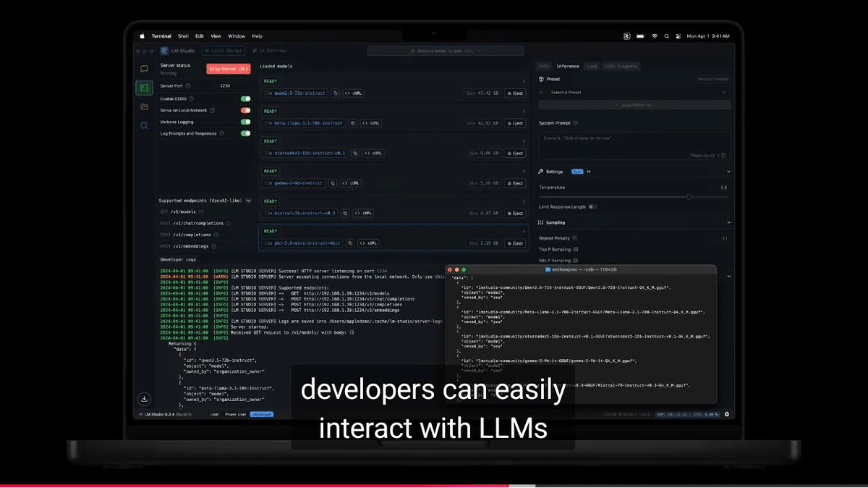Screen dimensions: 868x488
Task: Click the Apple logo in menu bar
Action: [142, 35]
